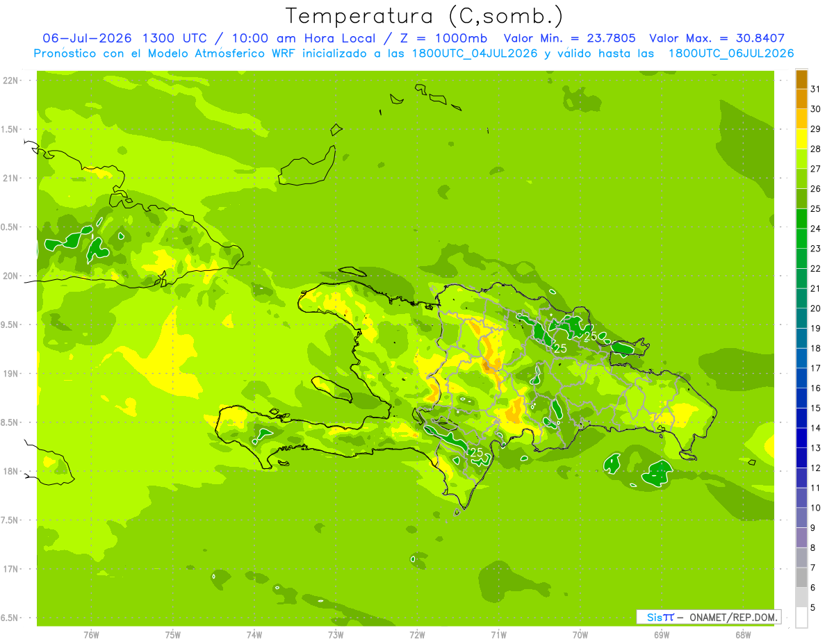The height and width of the screenshot is (644, 834).
Task: Click the "18N" latitude axis label
Action: (10, 471)
